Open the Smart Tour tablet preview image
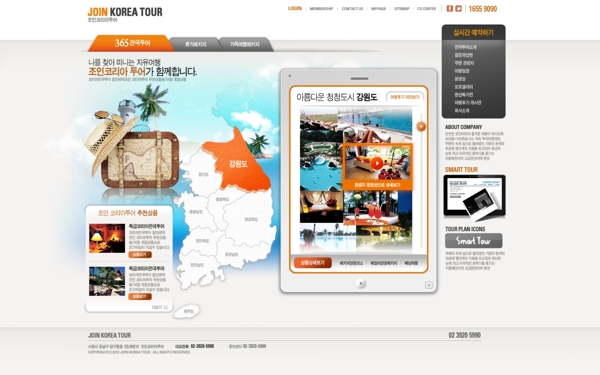Image resolution: width=600 pixels, height=375 pixels. [474, 197]
